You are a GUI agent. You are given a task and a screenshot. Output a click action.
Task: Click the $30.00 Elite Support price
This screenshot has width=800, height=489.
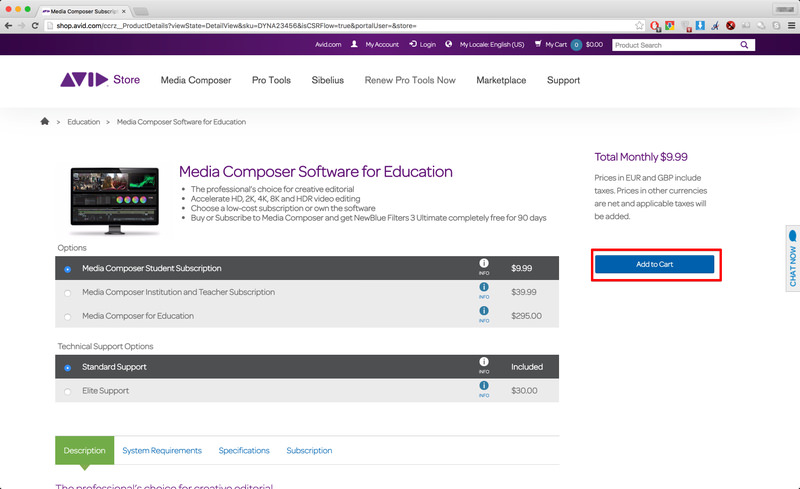pos(524,390)
